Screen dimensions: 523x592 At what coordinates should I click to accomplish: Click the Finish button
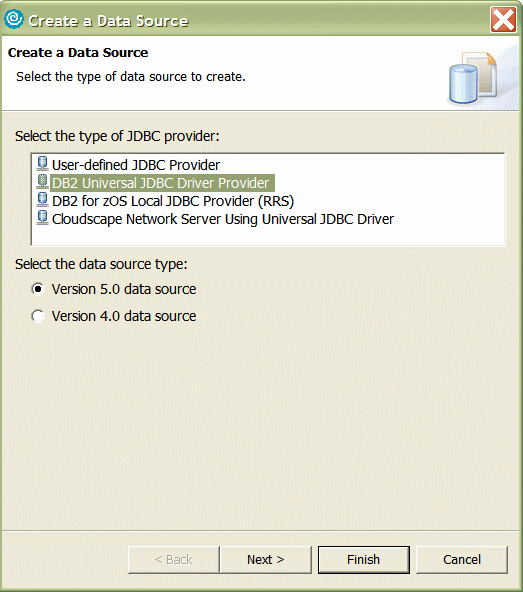coord(364,560)
